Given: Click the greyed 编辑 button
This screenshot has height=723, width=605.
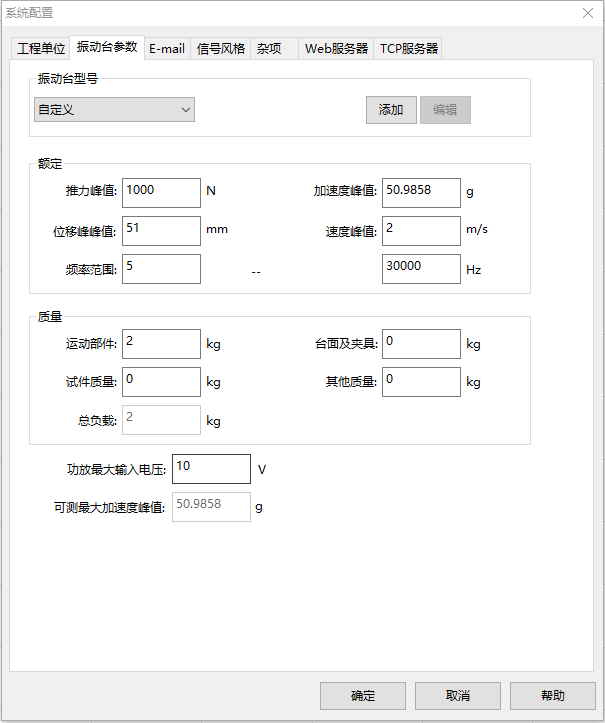Looking at the screenshot, I should click(x=445, y=110).
